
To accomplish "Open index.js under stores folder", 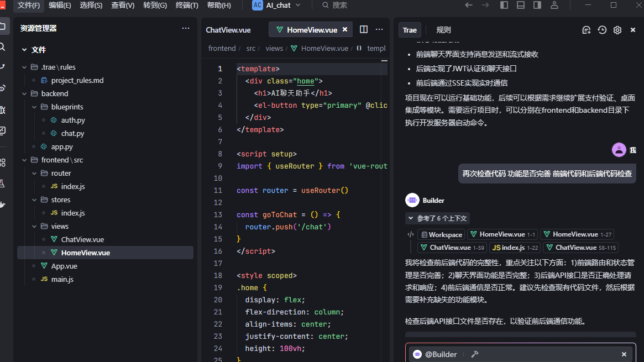I will click(73, 213).
